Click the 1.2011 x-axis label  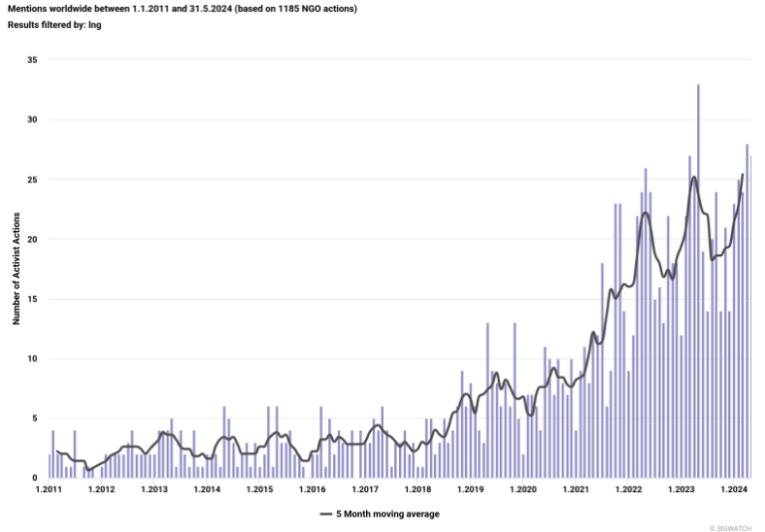pos(49,489)
